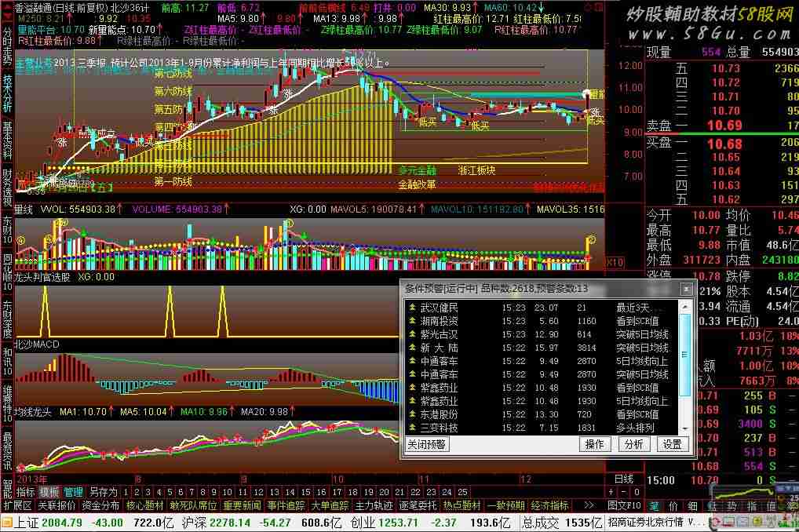799x532 pixels.
Task: Select the 武汉健民 alert row
Action: pos(542,308)
